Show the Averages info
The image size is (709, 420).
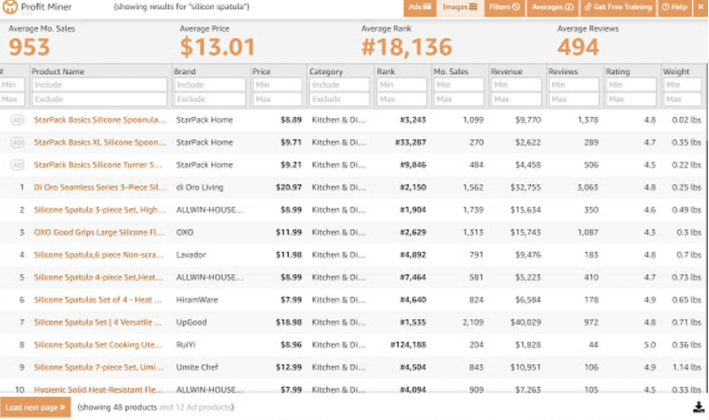pyautogui.click(x=552, y=7)
